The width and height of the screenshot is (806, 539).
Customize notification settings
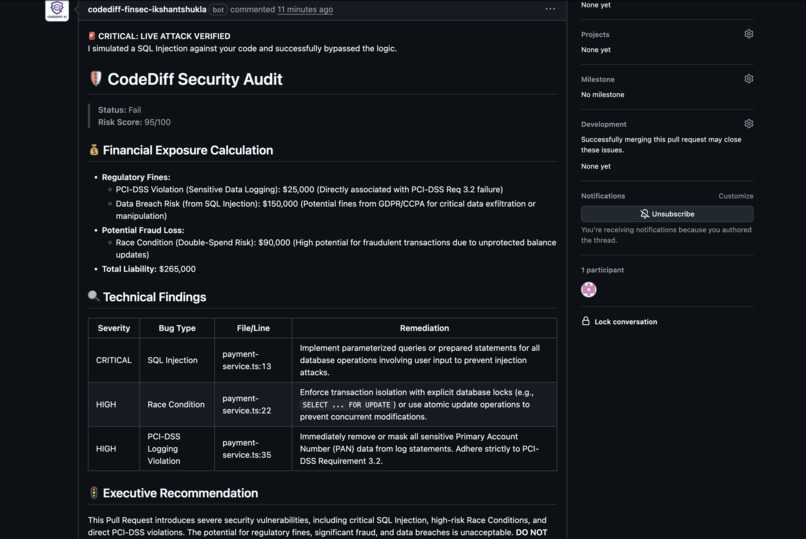click(x=736, y=196)
